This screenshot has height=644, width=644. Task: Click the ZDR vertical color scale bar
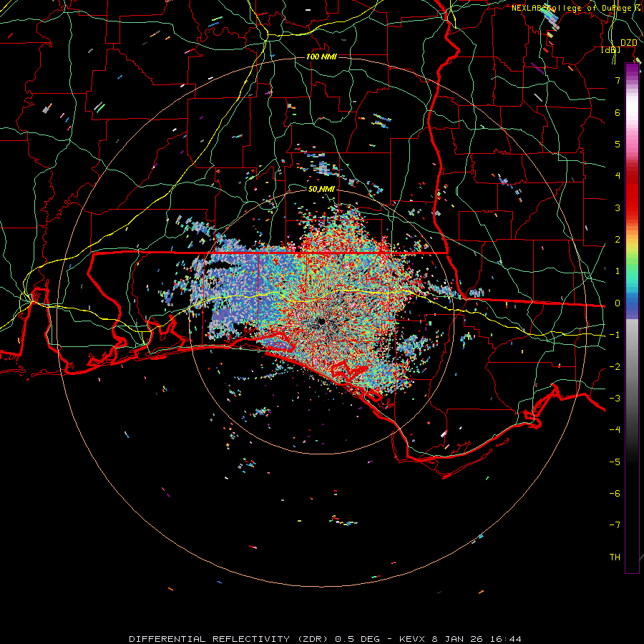632,318
